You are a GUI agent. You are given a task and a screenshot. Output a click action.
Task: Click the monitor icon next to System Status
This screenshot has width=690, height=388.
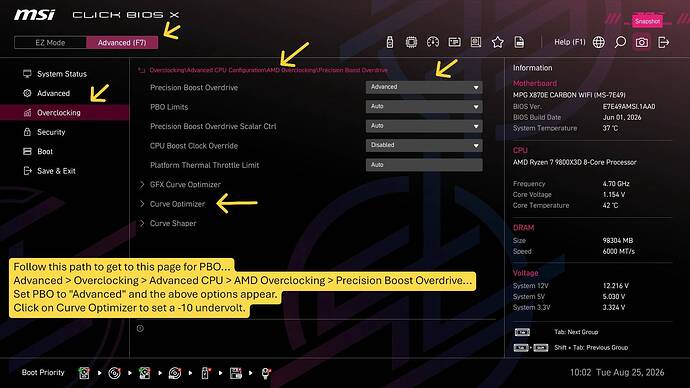click(x=27, y=73)
